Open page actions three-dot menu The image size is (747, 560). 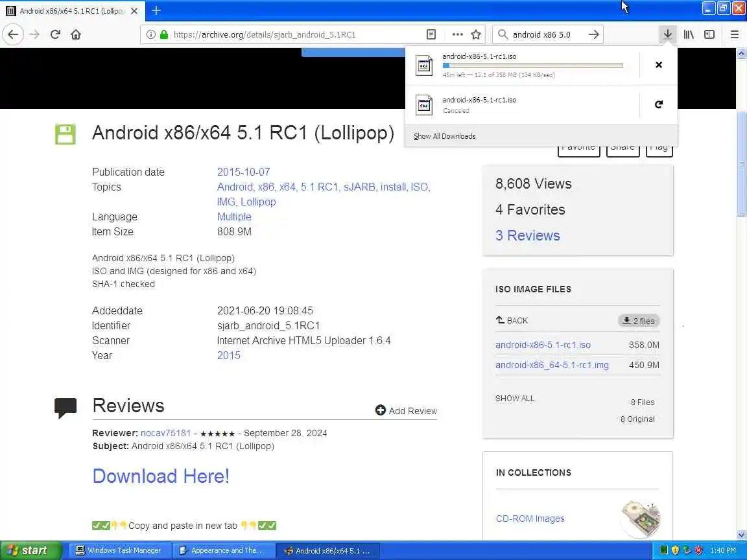click(457, 34)
